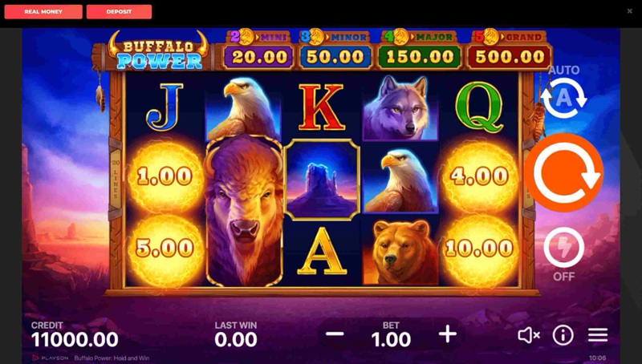Click the bet amount 1.00 display
This screenshot has height=364, width=642.
pyautogui.click(x=391, y=339)
